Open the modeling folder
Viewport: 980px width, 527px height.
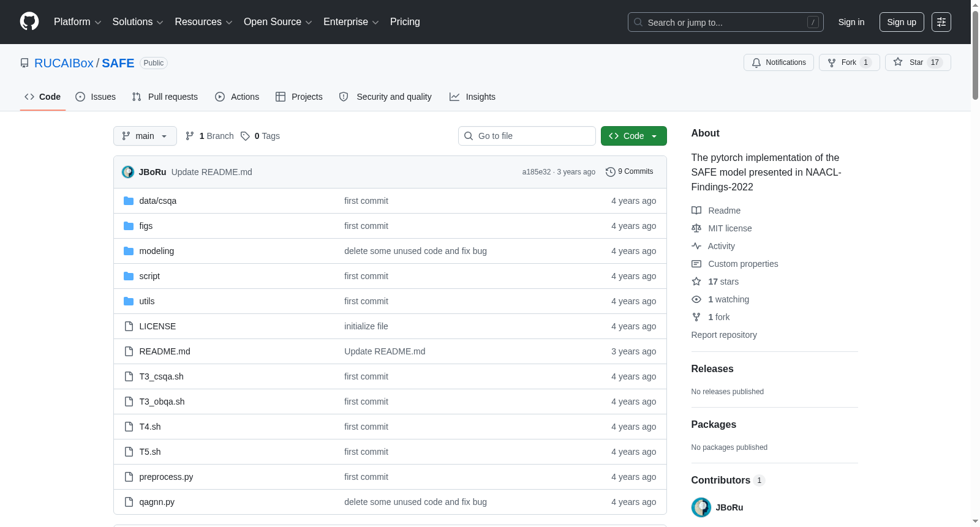pos(156,251)
